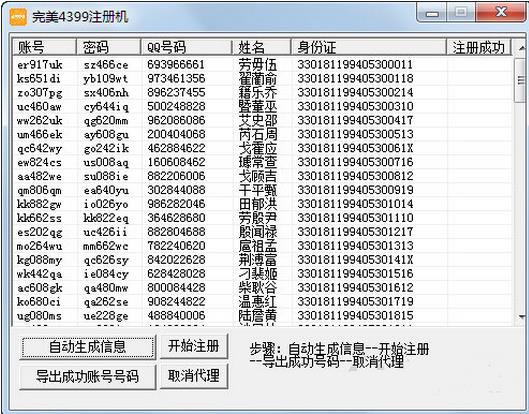Screen dimensions: 529x414
Task: Click name cell 温惠红
Action: pyautogui.click(x=258, y=302)
